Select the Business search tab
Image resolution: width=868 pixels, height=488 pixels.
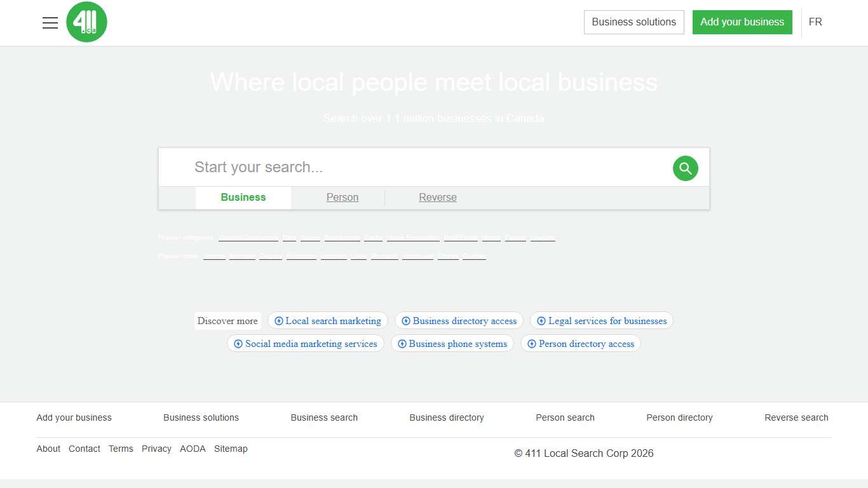tap(243, 197)
